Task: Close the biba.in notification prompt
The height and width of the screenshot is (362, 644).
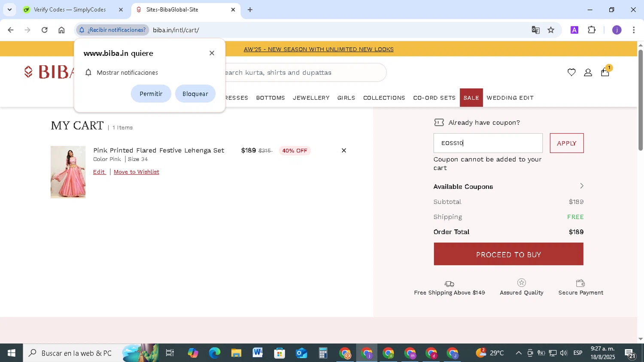Action: (212, 53)
